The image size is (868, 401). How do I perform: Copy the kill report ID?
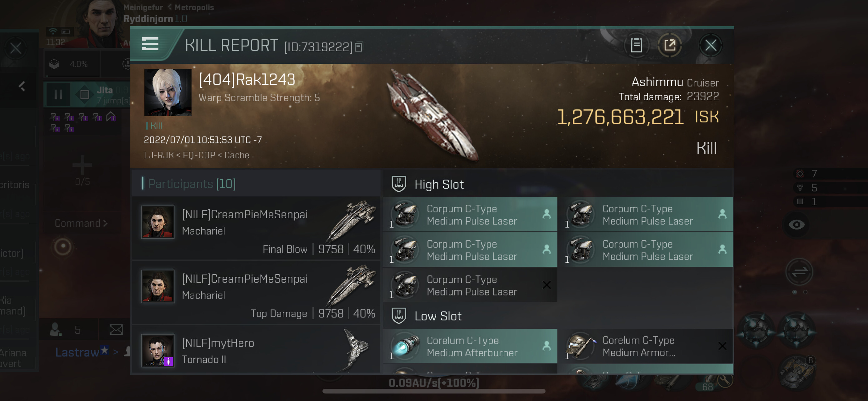359,47
